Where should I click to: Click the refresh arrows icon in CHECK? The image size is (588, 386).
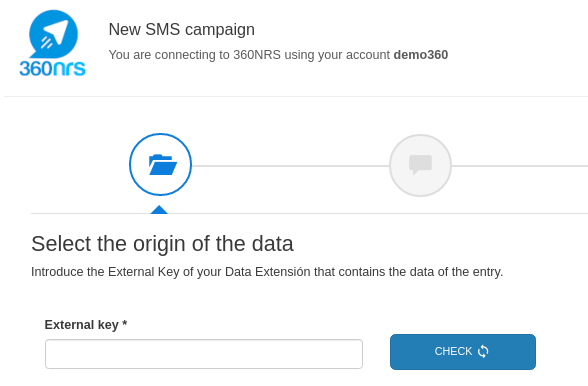tap(483, 351)
